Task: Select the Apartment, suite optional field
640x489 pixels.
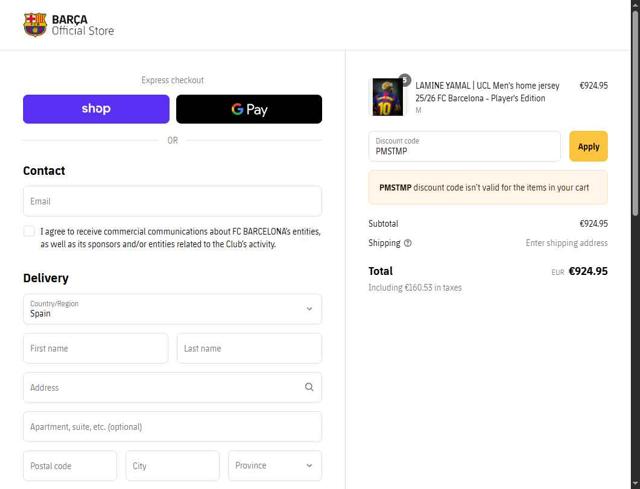Action: click(x=173, y=427)
